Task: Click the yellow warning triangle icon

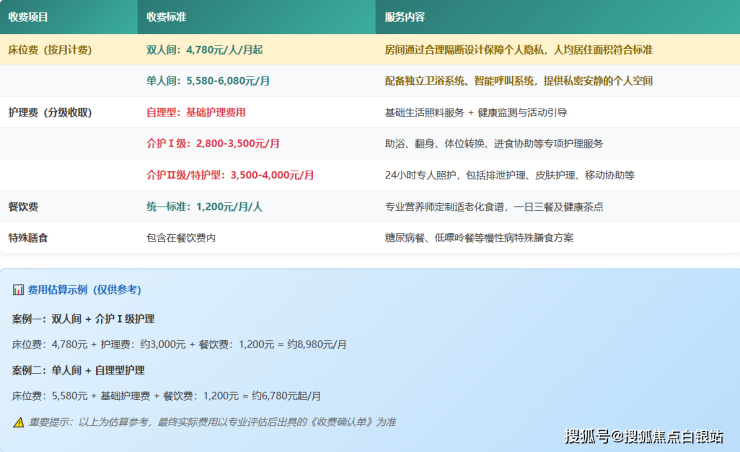Action: tap(18, 422)
